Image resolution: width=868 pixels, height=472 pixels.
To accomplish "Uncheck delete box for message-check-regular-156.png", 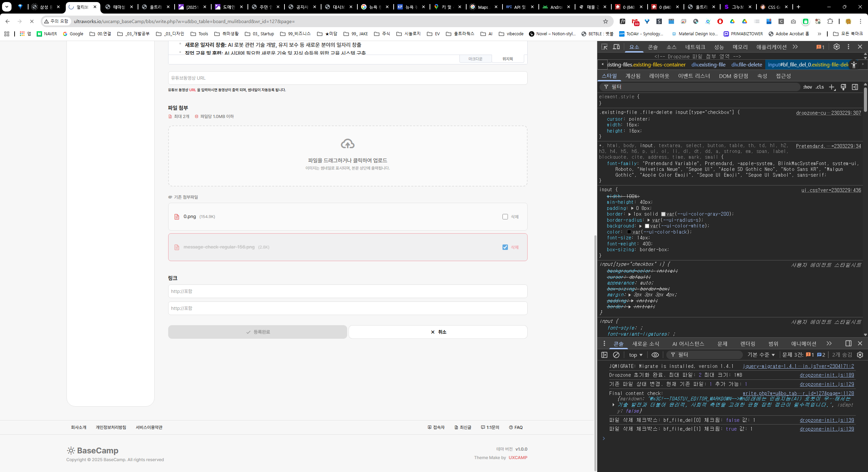I will tap(505, 247).
